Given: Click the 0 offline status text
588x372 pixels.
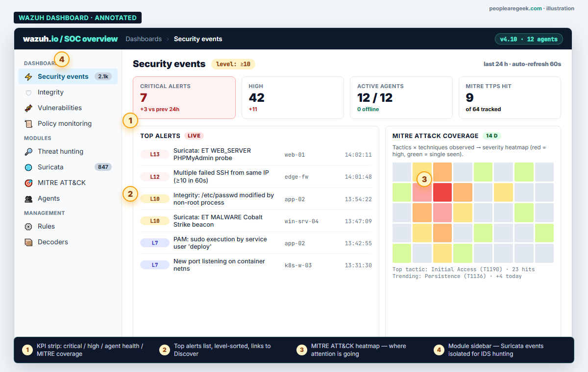Looking at the screenshot, I should pyautogui.click(x=368, y=109).
